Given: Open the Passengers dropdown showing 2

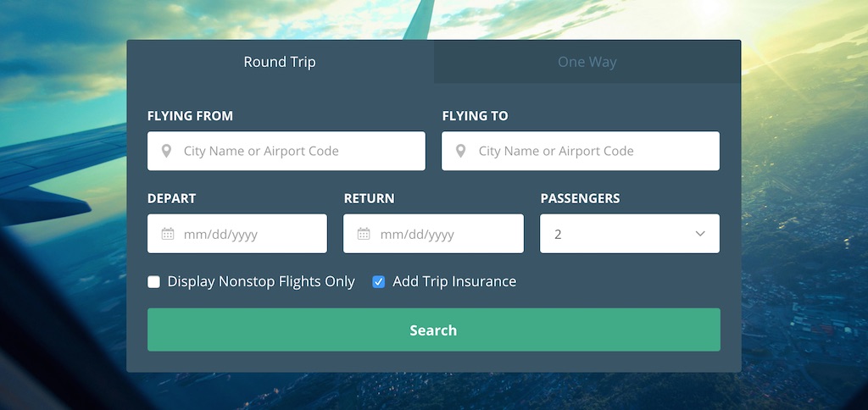Looking at the screenshot, I should coord(630,234).
